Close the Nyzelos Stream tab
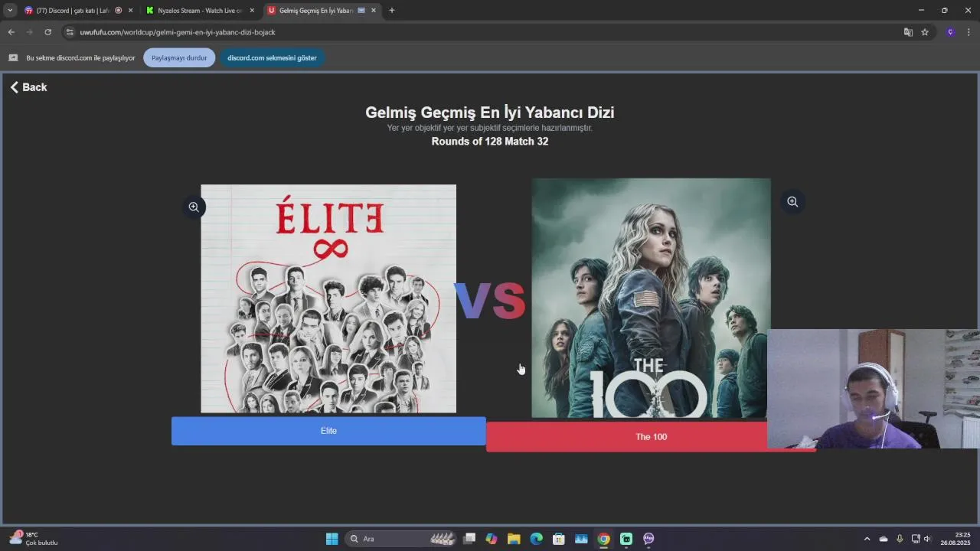Viewport: 980px width, 551px height. (252, 11)
